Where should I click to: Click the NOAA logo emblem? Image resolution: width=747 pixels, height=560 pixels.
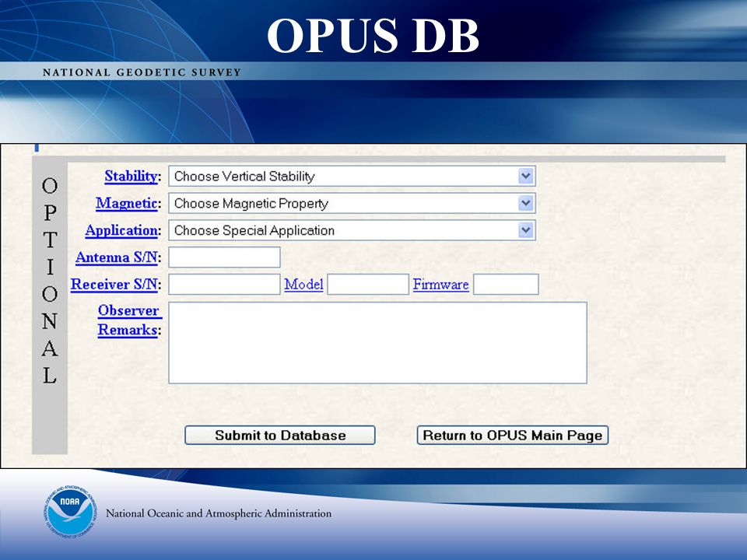coord(71,513)
